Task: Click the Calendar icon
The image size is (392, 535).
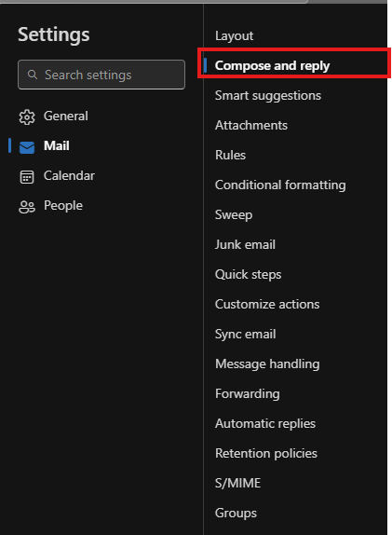Action: click(27, 177)
